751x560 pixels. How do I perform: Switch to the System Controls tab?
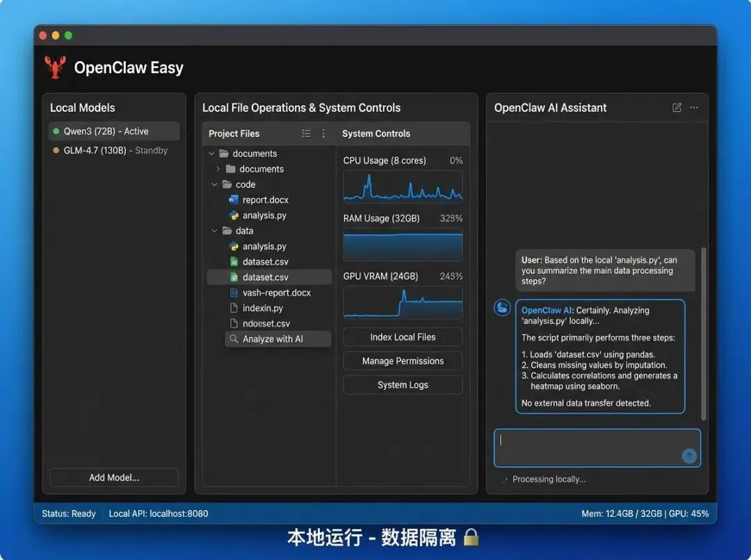tap(376, 133)
